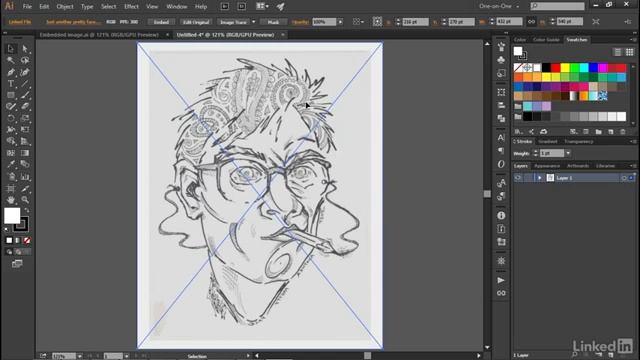Image resolution: width=640 pixels, height=360 pixels.
Task: Open the Actions panel play icon
Action: [x=501, y=280]
